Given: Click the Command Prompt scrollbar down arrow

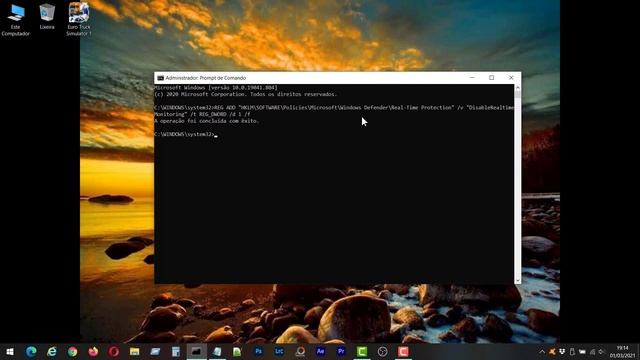Looking at the screenshot, I should [518, 280].
